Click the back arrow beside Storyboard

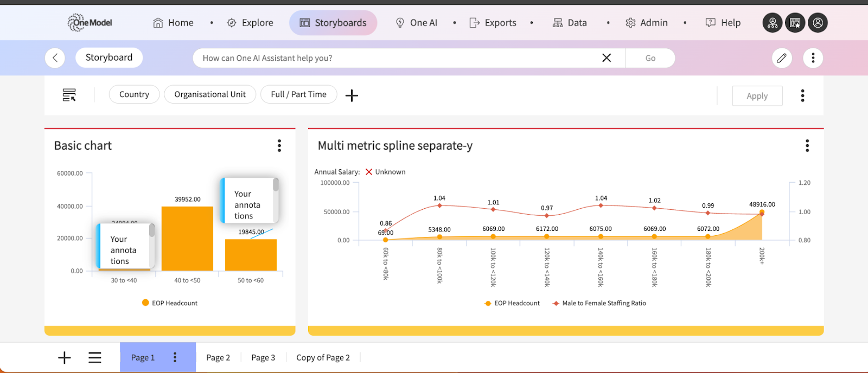(x=55, y=58)
